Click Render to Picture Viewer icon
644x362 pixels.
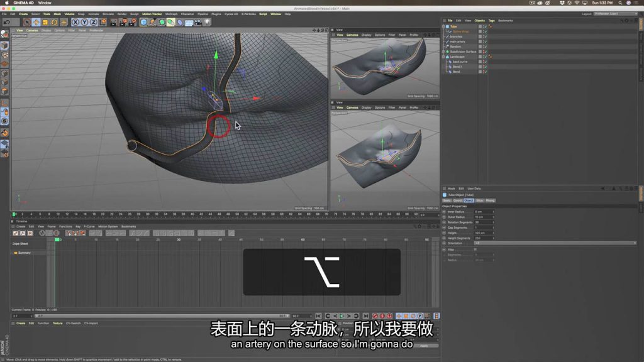[123, 22]
